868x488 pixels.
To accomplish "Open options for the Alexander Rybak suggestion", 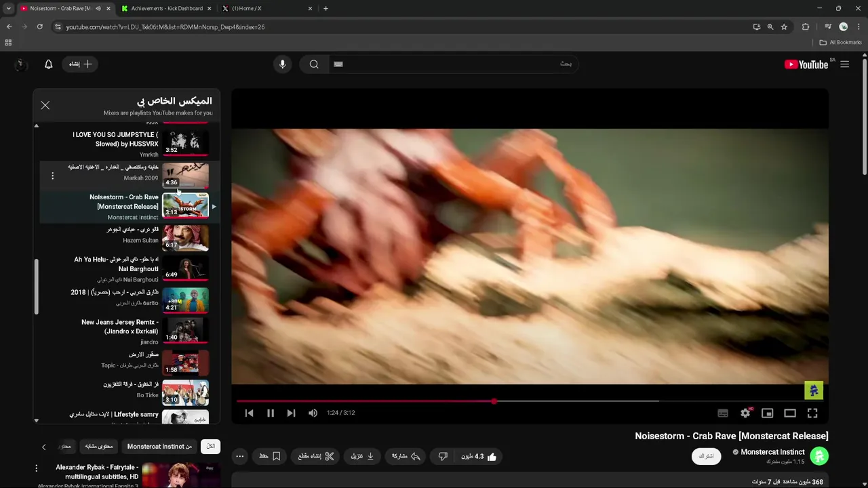I will (x=37, y=468).
